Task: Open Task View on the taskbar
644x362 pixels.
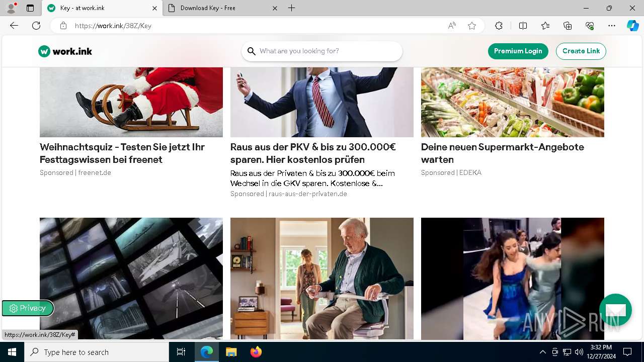Action: click(x=181, y=352)
